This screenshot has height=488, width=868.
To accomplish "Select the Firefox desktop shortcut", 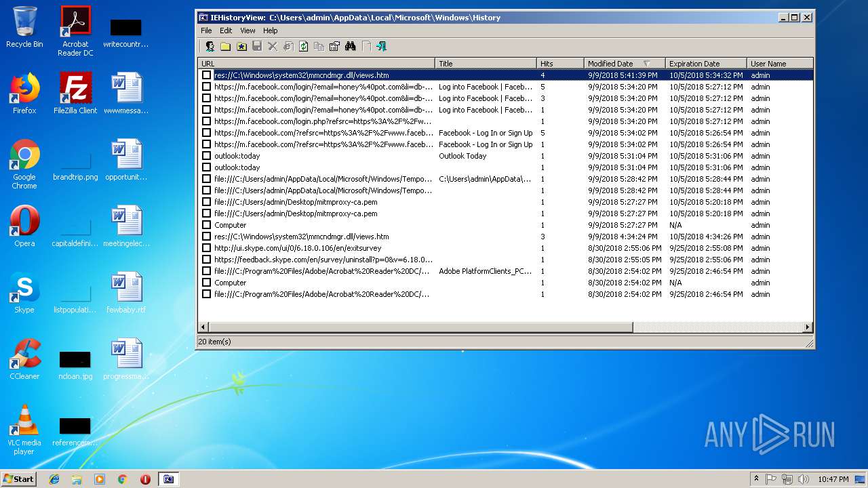I will tap(24, 94).
